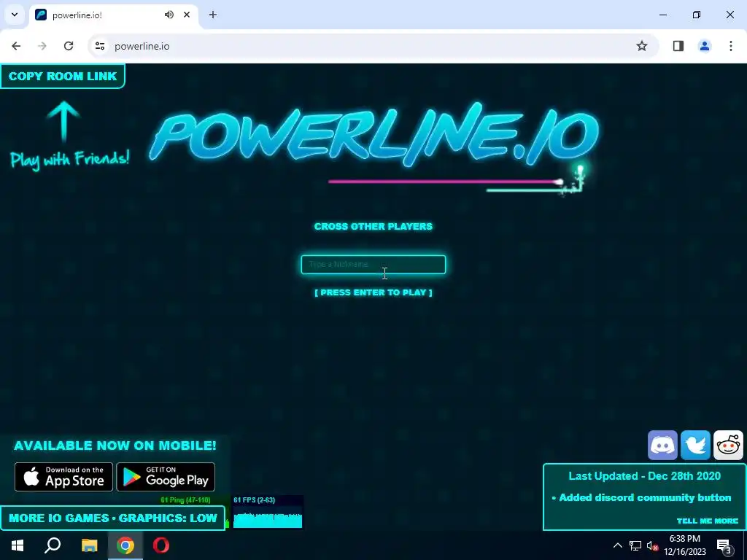Click the 61 Ping stat readout

(x=185, y=500)
